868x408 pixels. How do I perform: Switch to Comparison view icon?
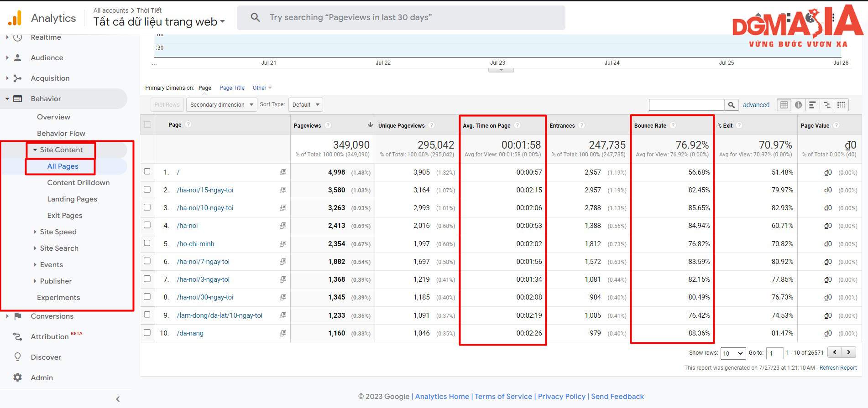point(827,105)
